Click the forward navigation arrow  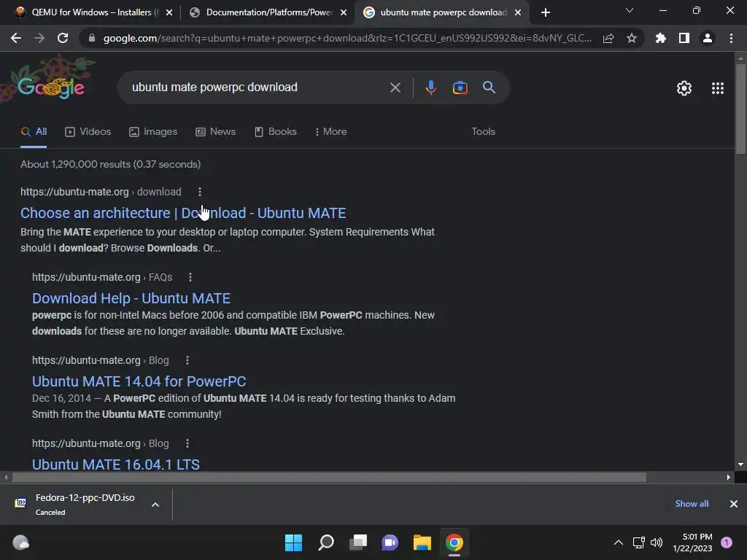point(39,38)
